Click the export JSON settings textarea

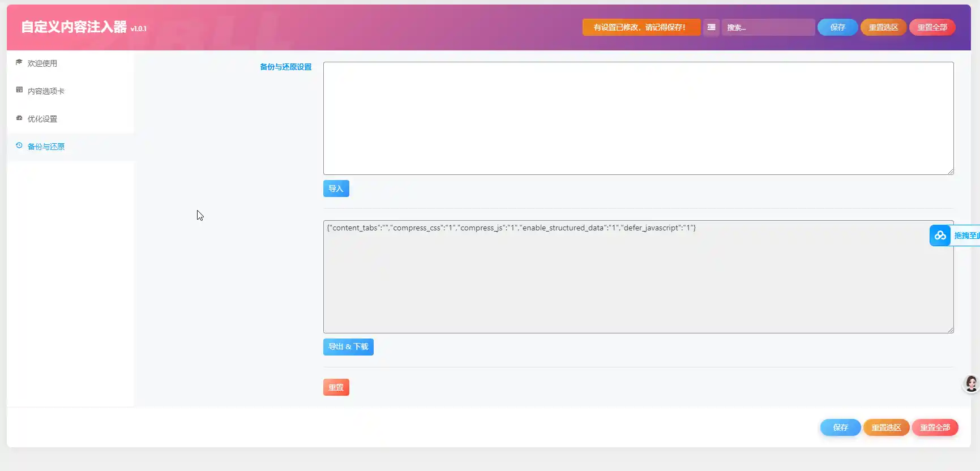click(638, 276)
